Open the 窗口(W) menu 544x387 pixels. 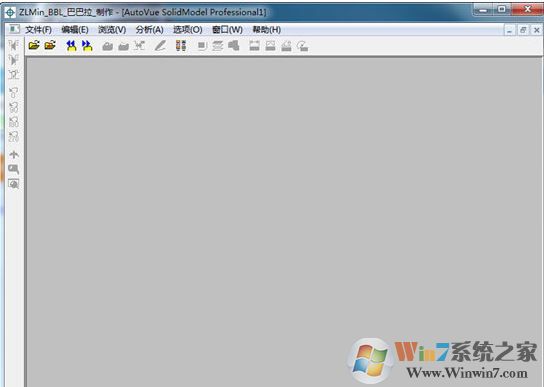click(x=227, y=30)
